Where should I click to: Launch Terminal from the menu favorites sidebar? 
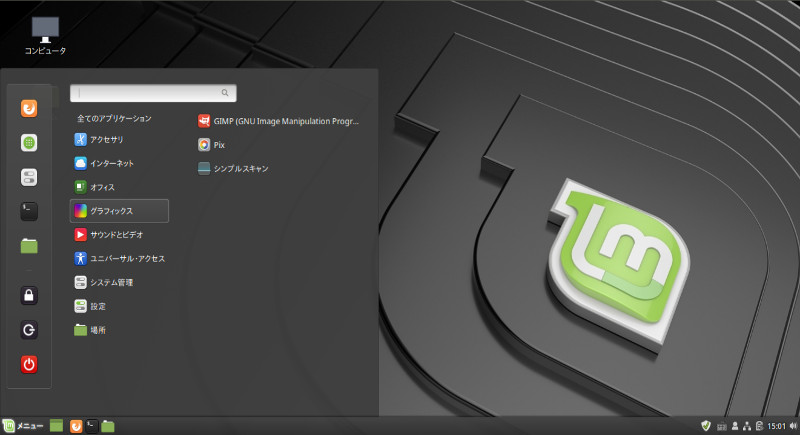[29, 211]
